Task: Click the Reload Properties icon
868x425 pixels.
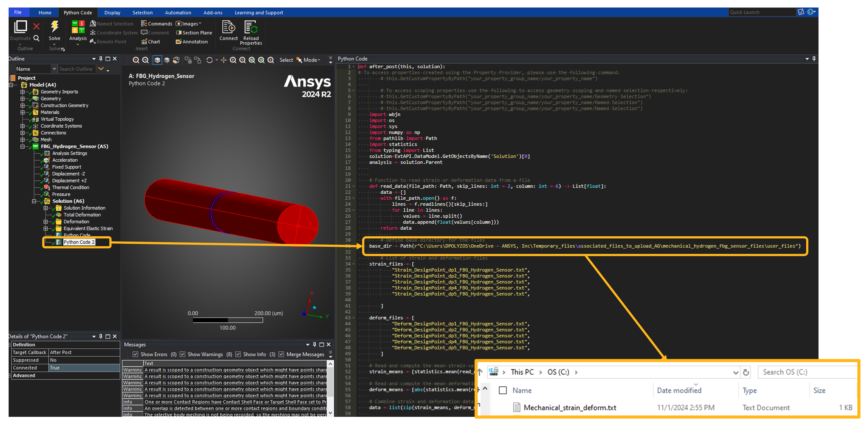Action: pos(251,27)
